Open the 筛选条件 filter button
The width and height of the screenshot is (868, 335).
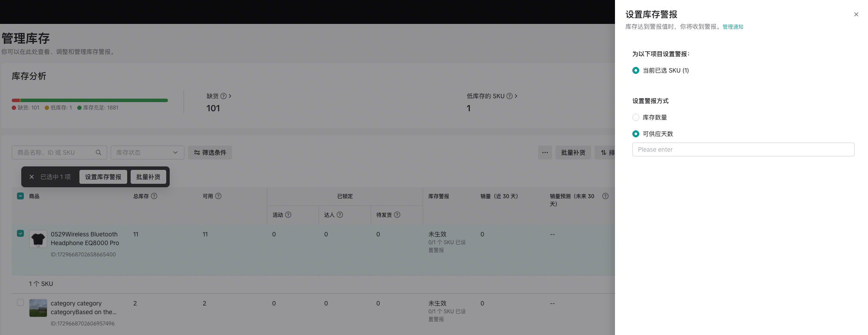[210, 153]
